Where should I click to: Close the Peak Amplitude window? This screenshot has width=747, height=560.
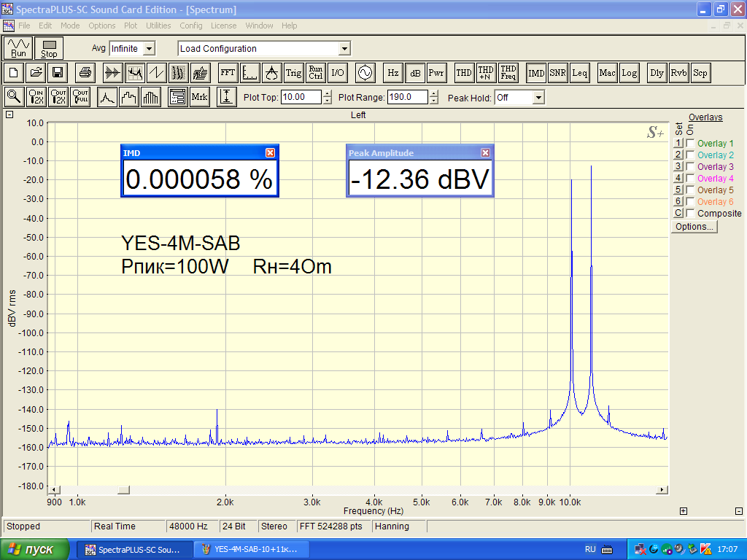click(x=485, y=152)
